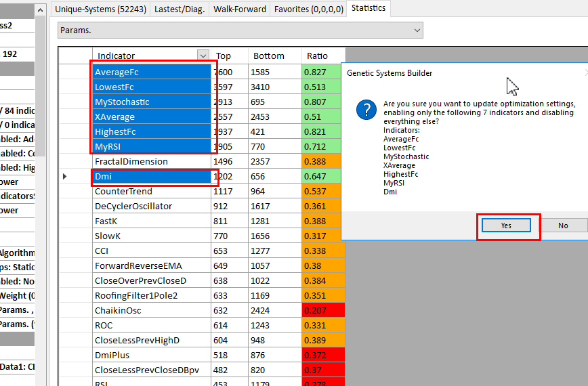Click the red 0.207 ratio cell
Screen dimensions: 588x386
click(x=322, y=311)
